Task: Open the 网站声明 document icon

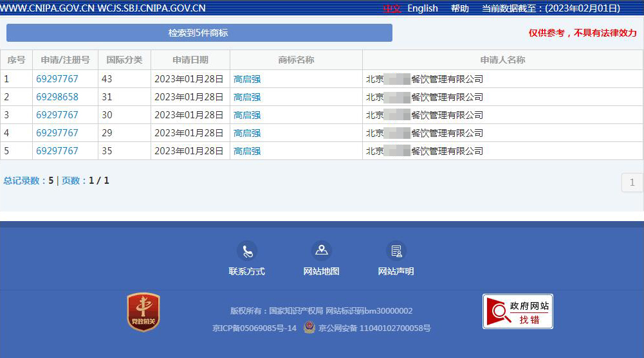Action: pyautogui.click(x=396, y=251)
